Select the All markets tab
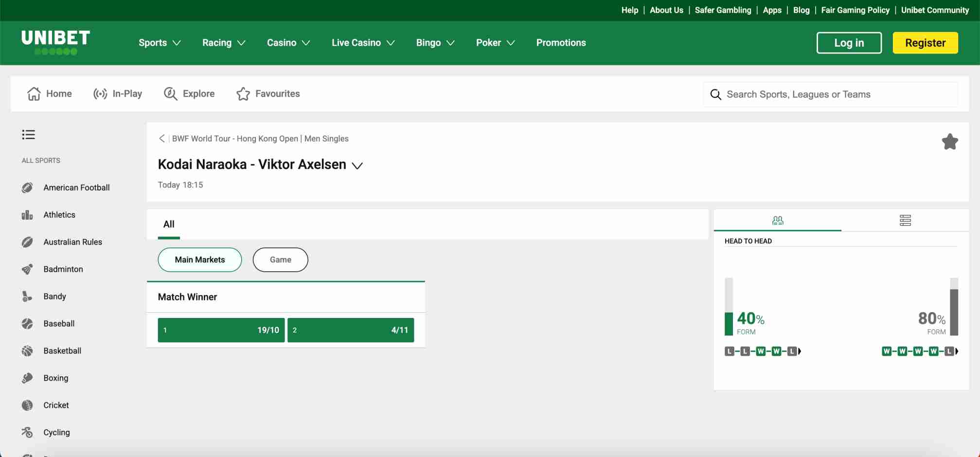Screen dimensions: 980x457 click(x=169, y=224)
